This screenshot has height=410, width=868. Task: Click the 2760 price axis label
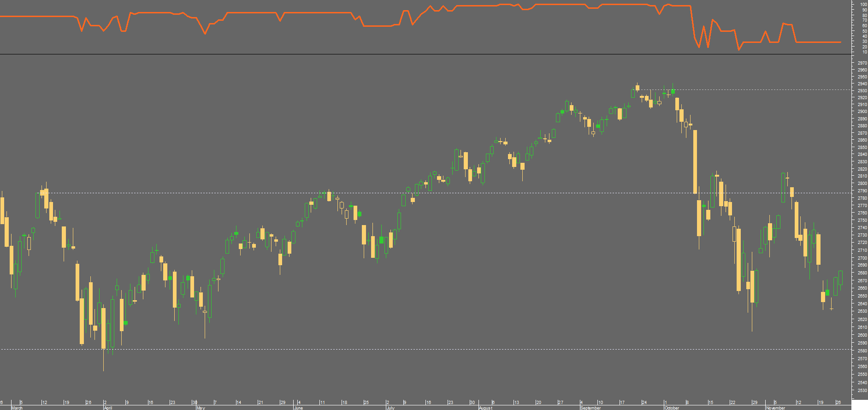(x=862, y=213)
